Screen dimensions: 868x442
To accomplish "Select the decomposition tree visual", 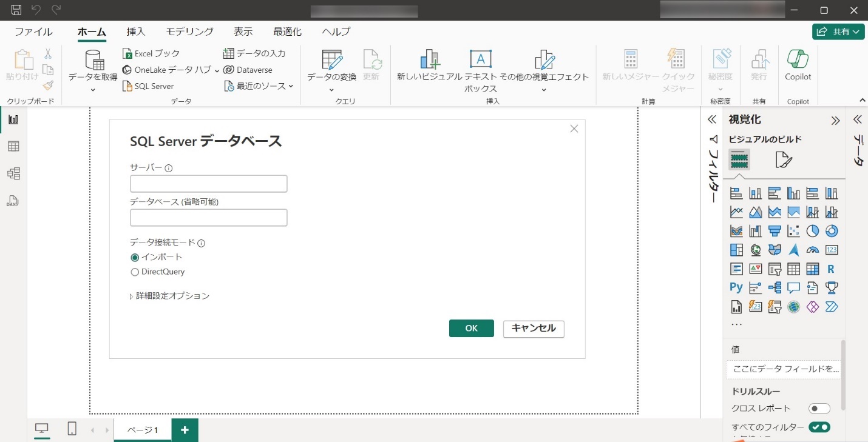I will coord(775,287).
